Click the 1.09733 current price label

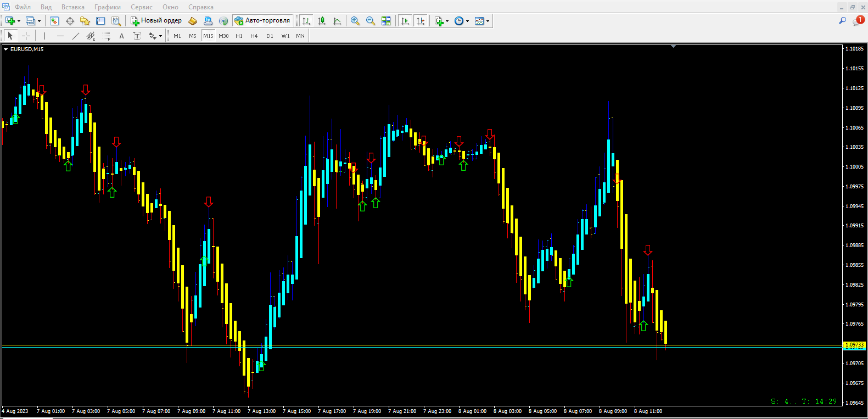pyautogui.click(x=854, y=345)
